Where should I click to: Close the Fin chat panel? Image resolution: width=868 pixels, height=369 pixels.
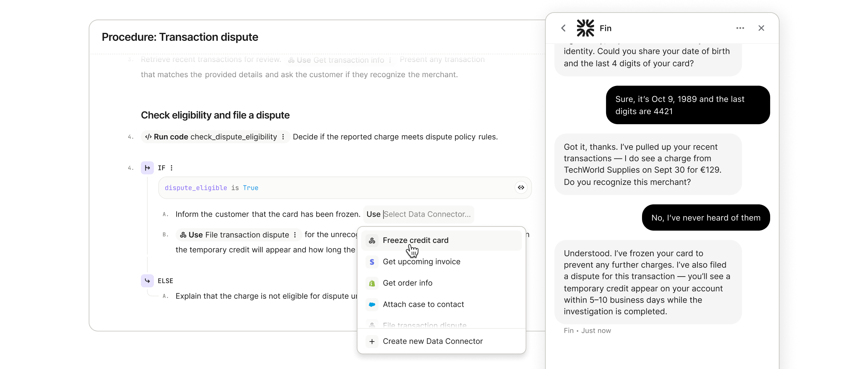click(761, 28)
